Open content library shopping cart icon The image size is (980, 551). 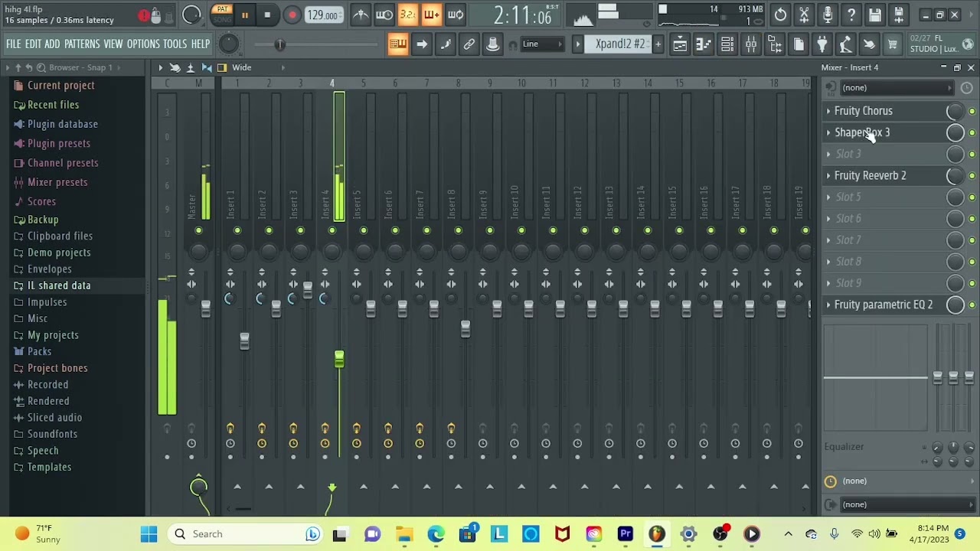893,44
